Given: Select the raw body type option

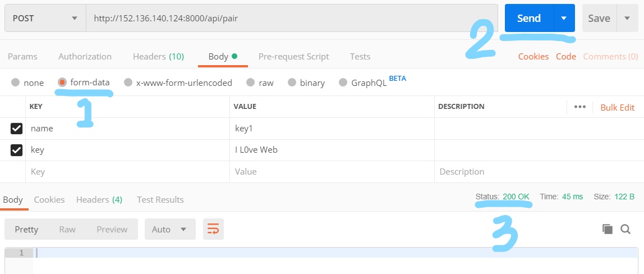Looking at the screenshot, I should pos(254,83).
